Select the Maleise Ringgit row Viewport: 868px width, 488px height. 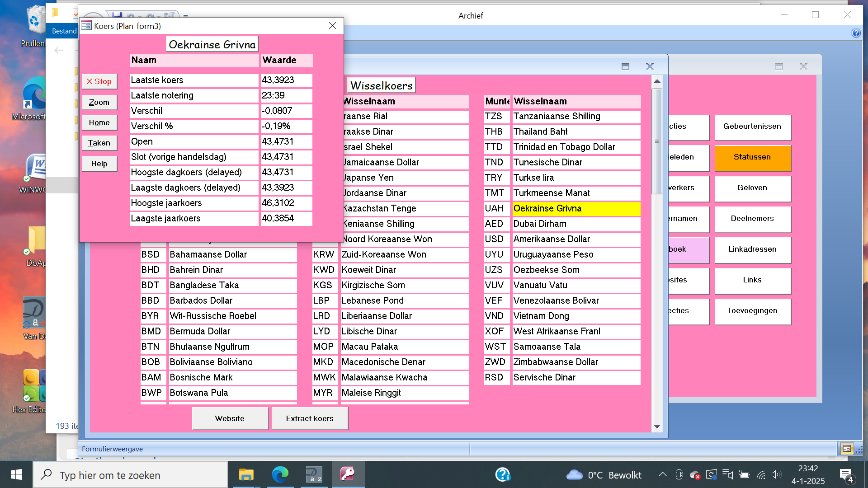[405, 393]
